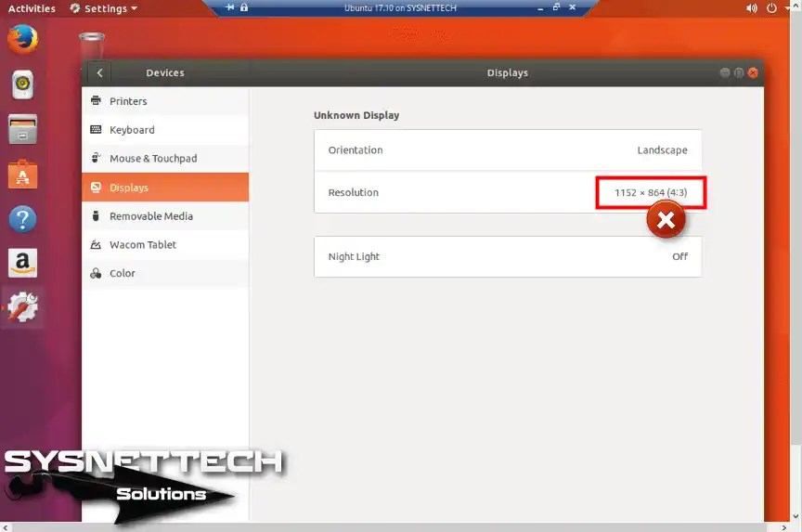Click the Displays window title

coord(508,72)
